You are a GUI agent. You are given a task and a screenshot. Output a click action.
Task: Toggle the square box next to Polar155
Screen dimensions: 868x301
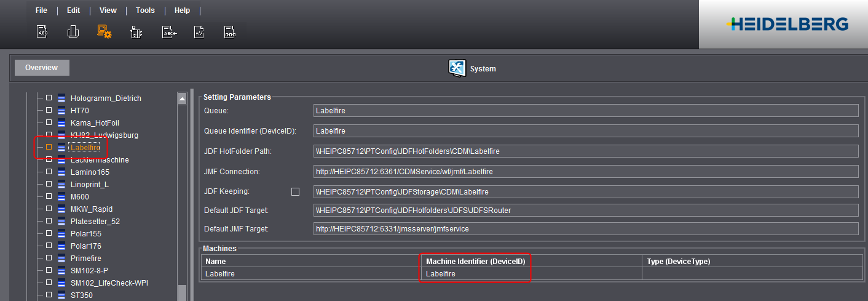tap(49, 234)
